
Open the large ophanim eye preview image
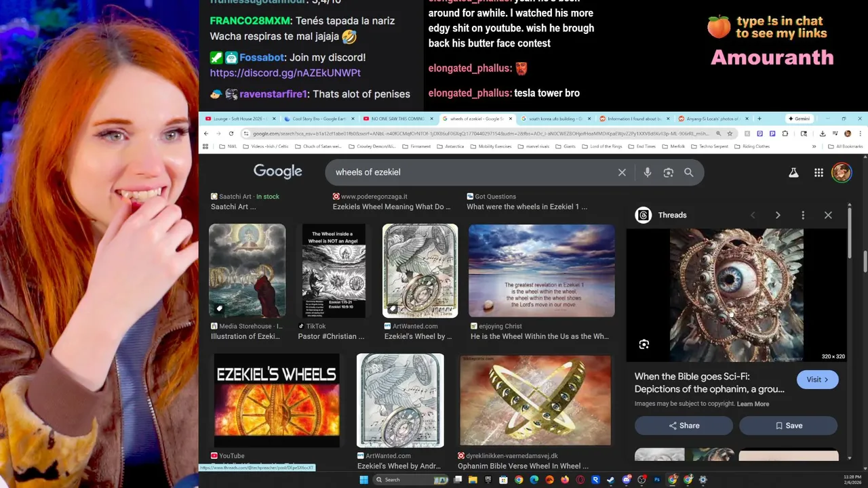click(x=736, y=295)
